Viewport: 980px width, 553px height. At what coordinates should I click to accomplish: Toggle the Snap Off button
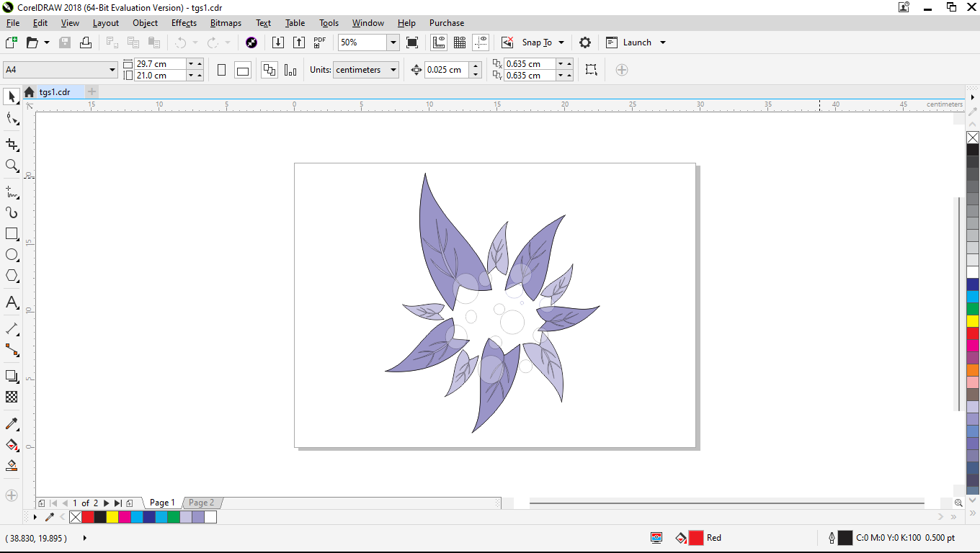tap(507, 42)
